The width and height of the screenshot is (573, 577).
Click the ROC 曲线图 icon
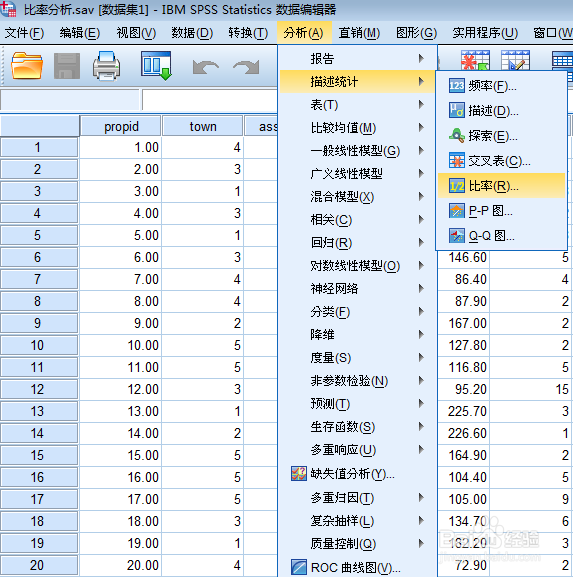tap(298, 567)
